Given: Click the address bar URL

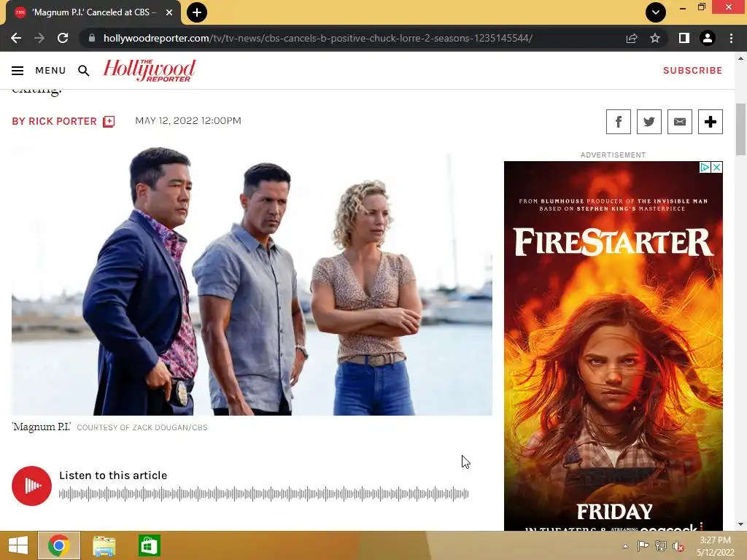Looking at the screenshot, I should pos(318,38).
